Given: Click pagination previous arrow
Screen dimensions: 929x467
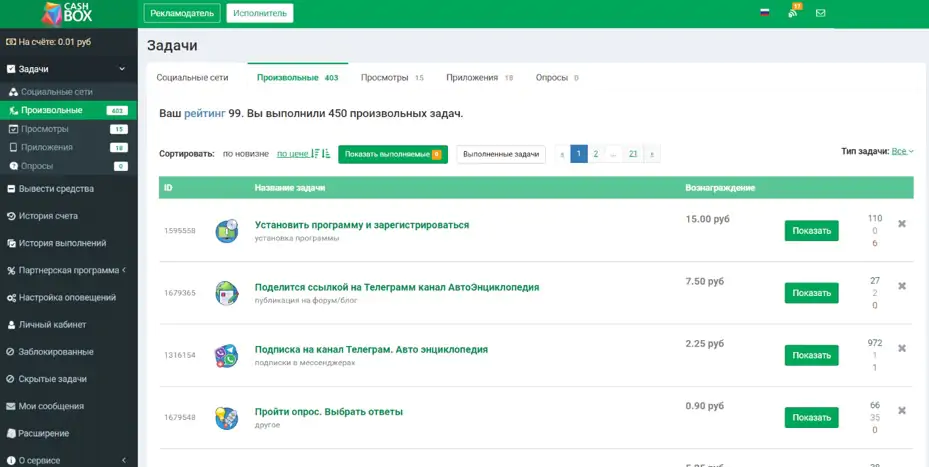Looking at the screenshot, I should 562,153.
